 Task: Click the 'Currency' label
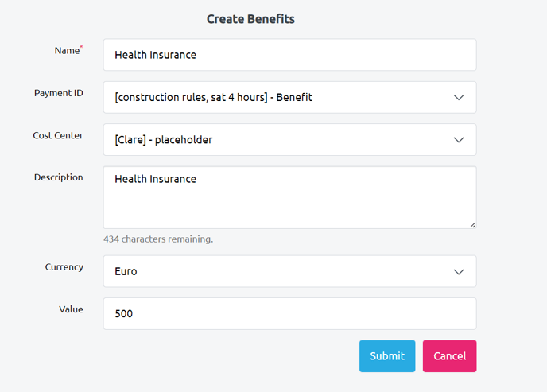[x=64, y=267]
